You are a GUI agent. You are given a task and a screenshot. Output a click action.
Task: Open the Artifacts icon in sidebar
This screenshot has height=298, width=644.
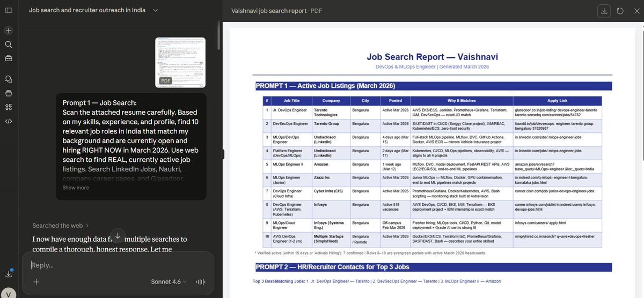(x=8, y=93)
